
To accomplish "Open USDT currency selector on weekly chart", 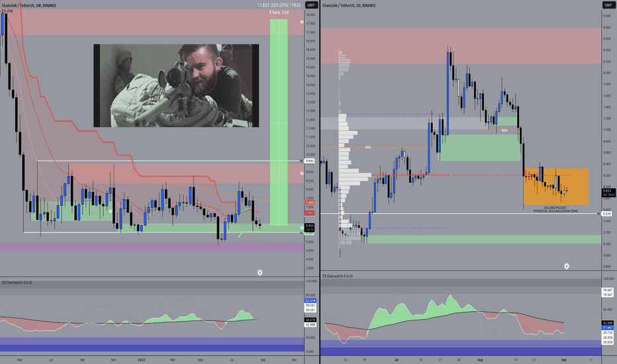I will click(311, 5).
